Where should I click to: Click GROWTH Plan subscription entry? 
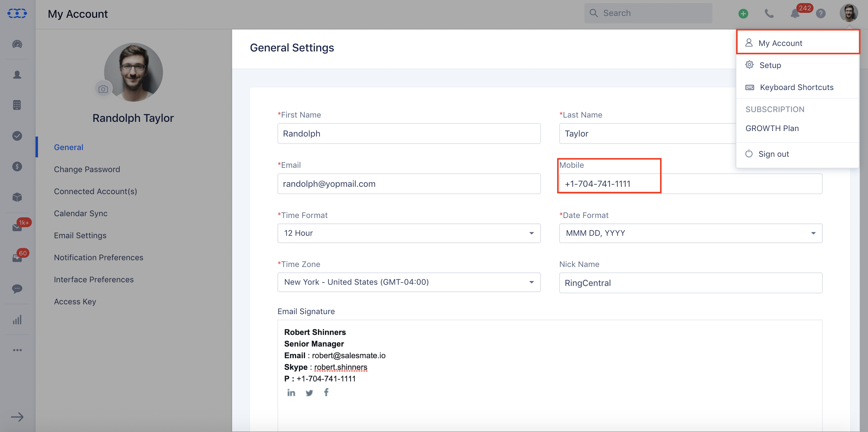[772, 128]
